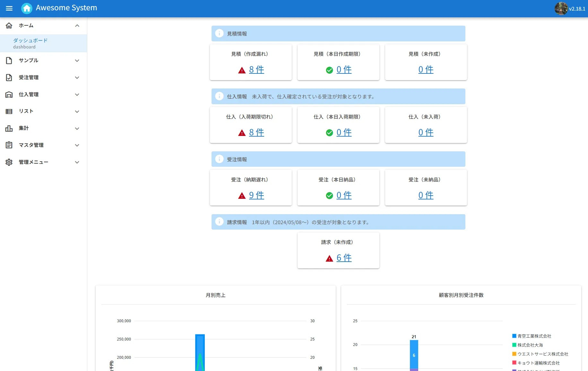
Task: Click the stacked bar labeled 21
Action: pos(414,355)
